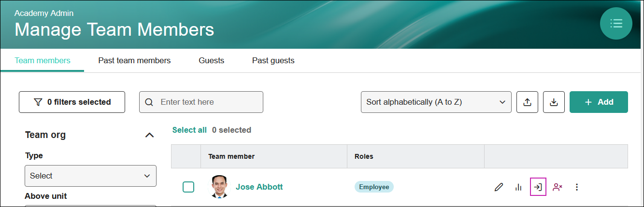The height and width of the screenshot is (207, 644).
Task: Collapse the Team org section chevron
Action: click(x=150, y=135)
